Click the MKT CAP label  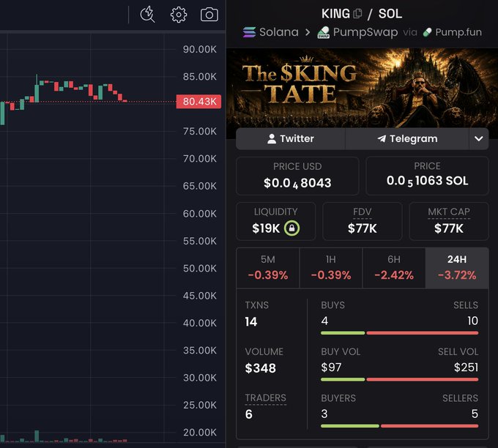[449, 212]
